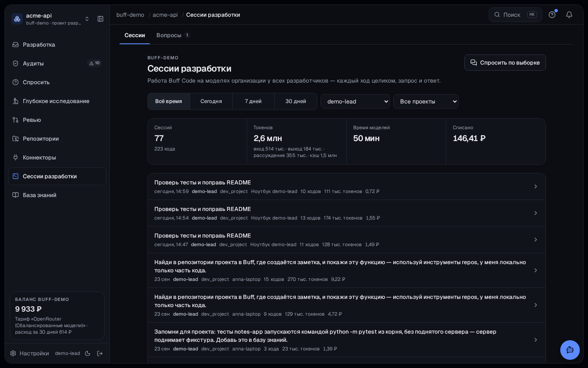Click the Разработка inbox icon
The image size is (588, 368).
(16, 45)
